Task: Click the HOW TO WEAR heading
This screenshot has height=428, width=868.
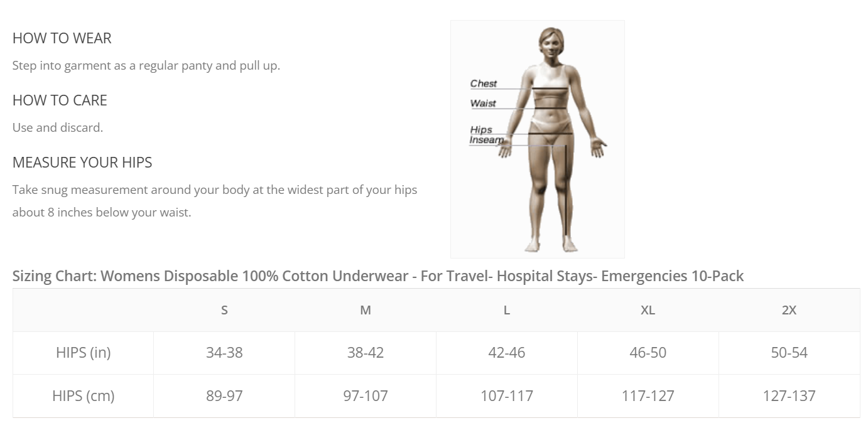Action: (62, 38)
